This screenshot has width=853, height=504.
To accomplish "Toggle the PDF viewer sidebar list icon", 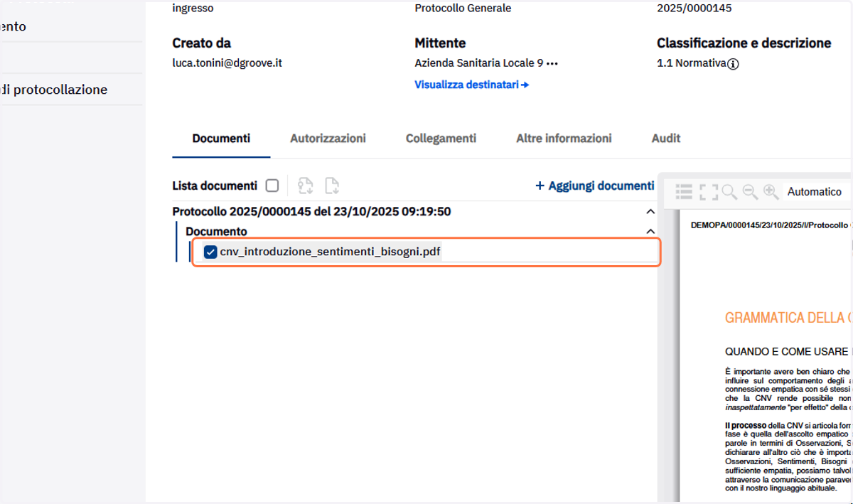I will click(x=684, y=191).
